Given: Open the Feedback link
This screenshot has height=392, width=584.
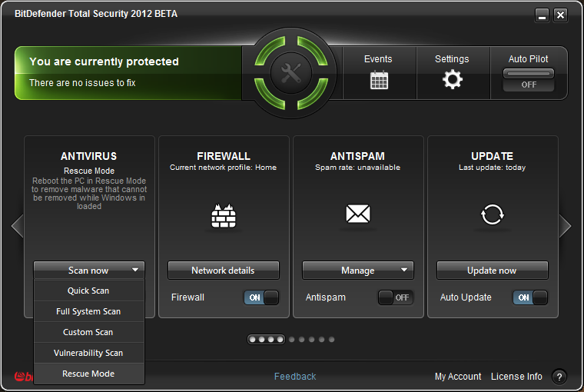Looking at the screenshot, I should (295, 377).
